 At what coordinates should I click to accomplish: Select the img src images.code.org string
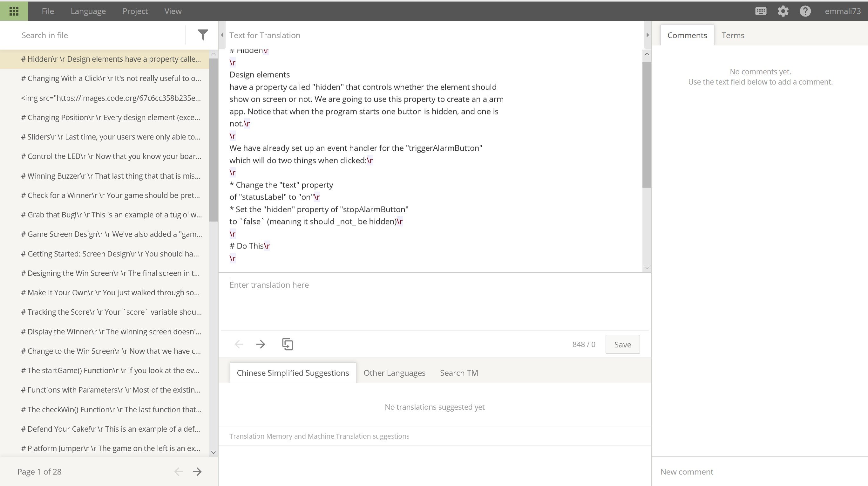click(x=105, y=98)
